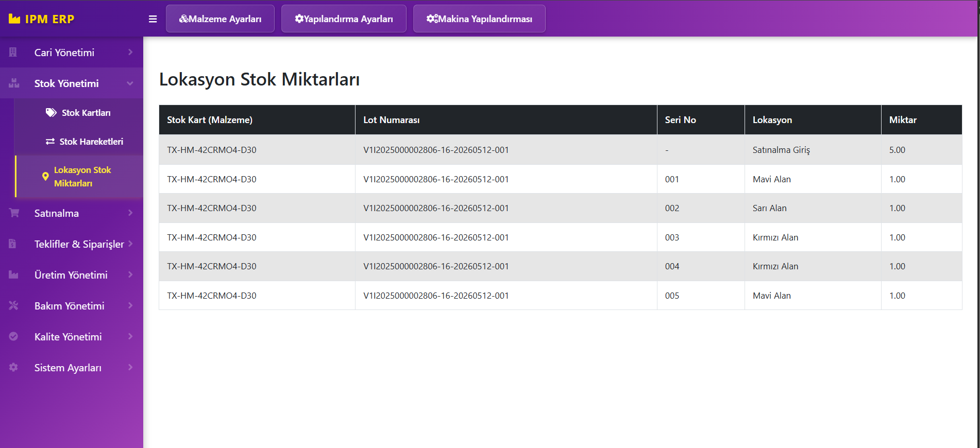Screen dimensions: 980x448
Task: Expand the Satınalma chevron
Action: (130, 213)
